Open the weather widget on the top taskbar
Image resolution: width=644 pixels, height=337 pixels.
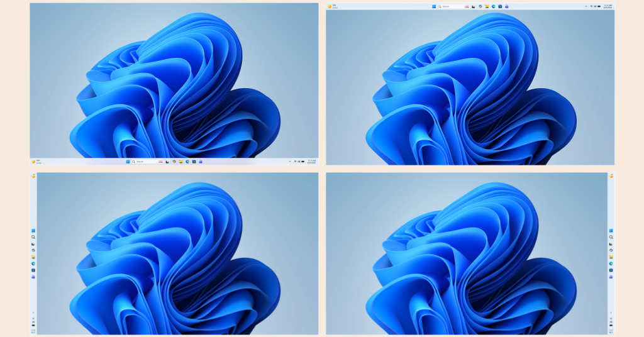(332, 6)
